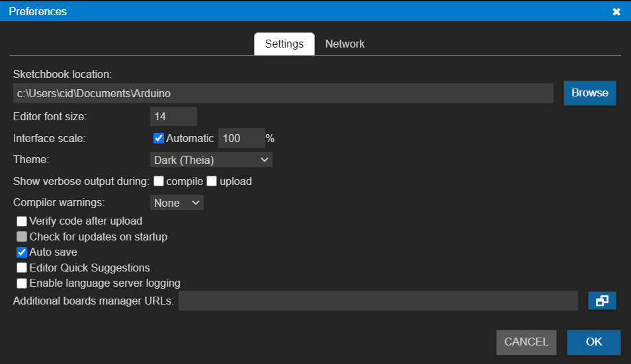Enable verbose output during compile
This screenshot has width=631, height=364.
coord(159,181)
